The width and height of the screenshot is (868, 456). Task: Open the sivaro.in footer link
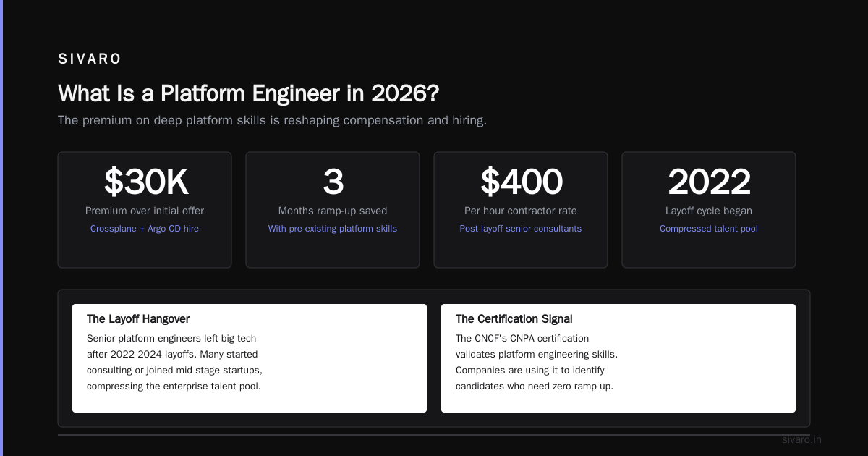pyautogui.click(x=801, y=439)
